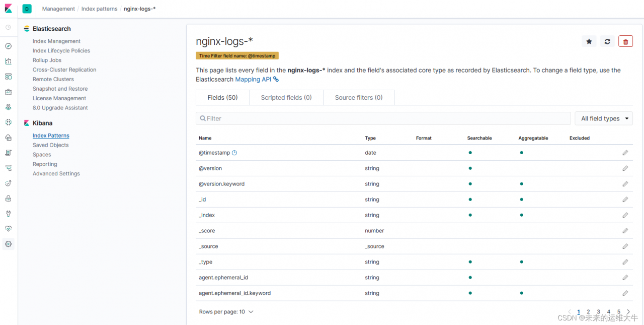
Task: Open Advanced Settings under Kibana
Action: (56, 174)
